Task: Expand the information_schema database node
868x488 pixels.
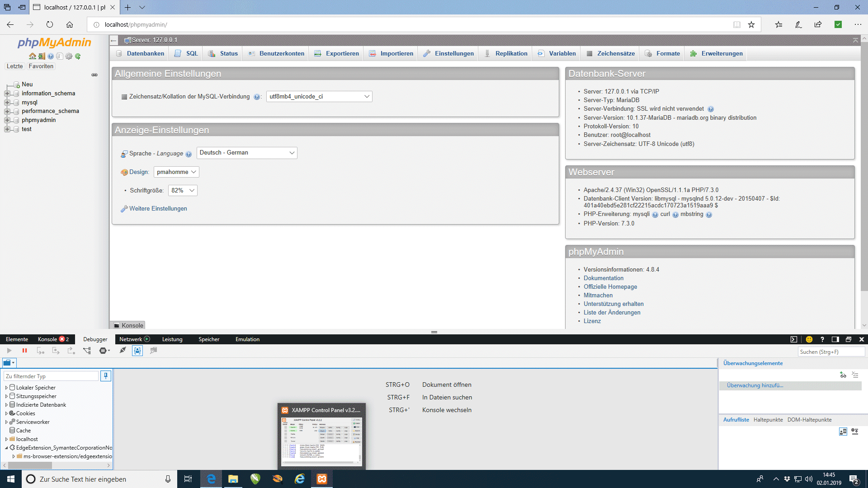Action: click(7, 94)
